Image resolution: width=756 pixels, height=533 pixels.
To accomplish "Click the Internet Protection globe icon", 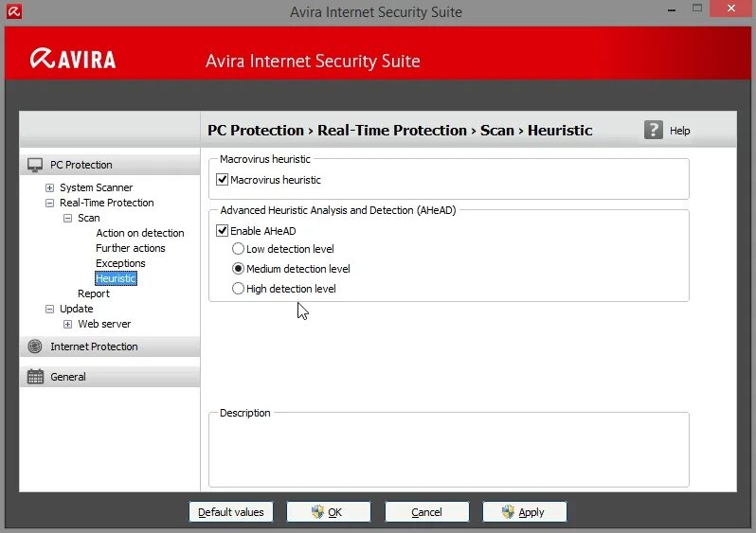I will [35, 346].
